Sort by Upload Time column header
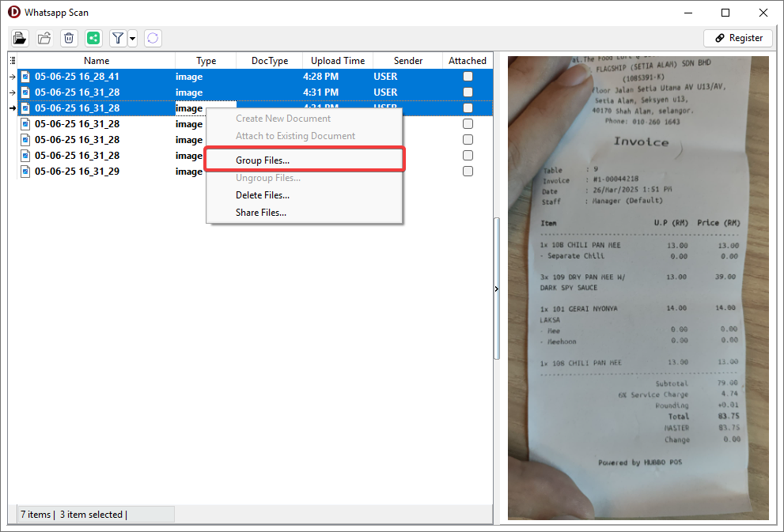The image size is (784, 532). point(338,60)
